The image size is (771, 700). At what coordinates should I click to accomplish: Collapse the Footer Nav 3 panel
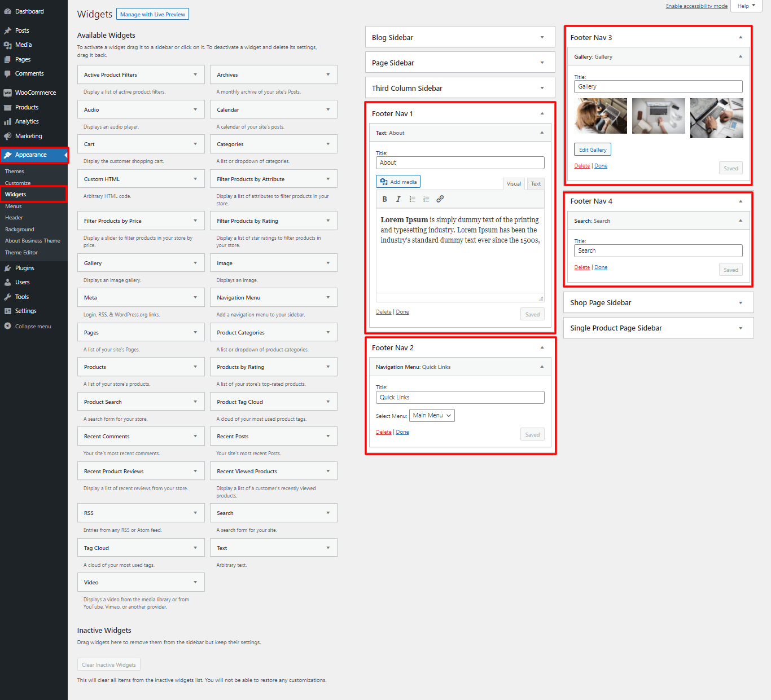pyautogui.click(x=741, y=38)
